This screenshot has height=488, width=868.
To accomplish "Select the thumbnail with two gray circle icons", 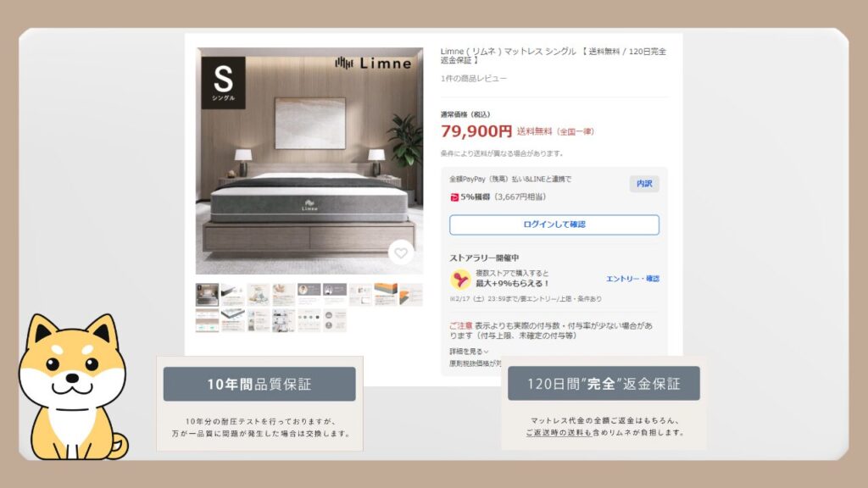I will click(334, 320).
